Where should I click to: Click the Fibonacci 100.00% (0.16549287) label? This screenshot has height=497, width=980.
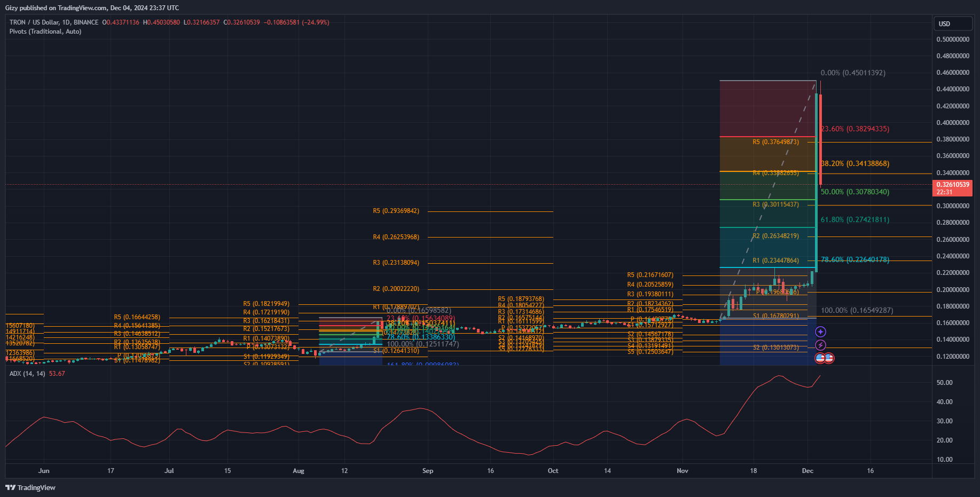(857, 311)
